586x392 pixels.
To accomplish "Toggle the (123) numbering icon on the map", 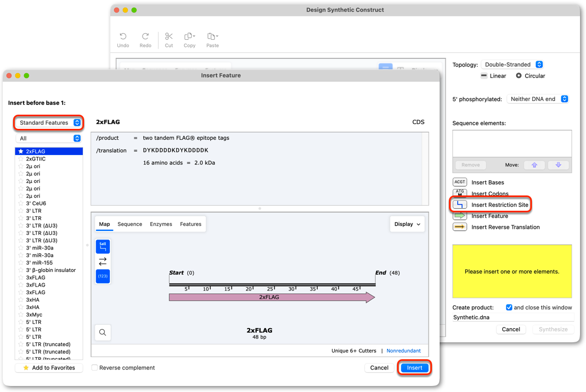I will click(x=103, y=276).
